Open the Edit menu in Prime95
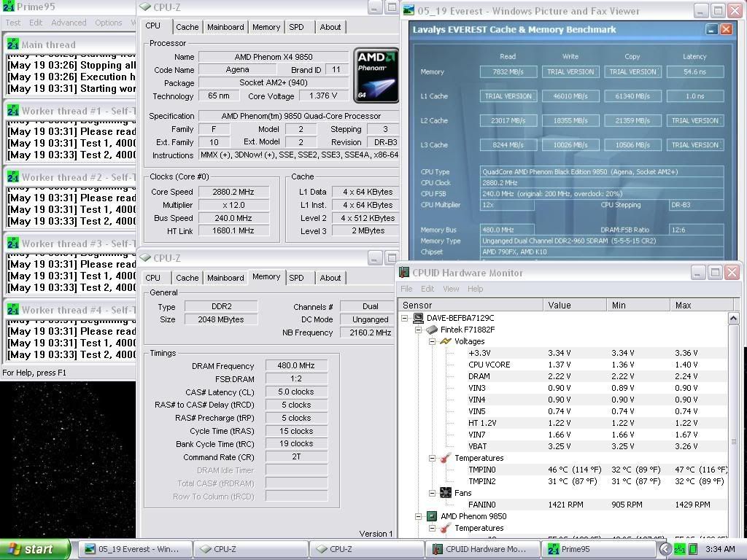Viewport: 747px width, 560px height. 36,23
